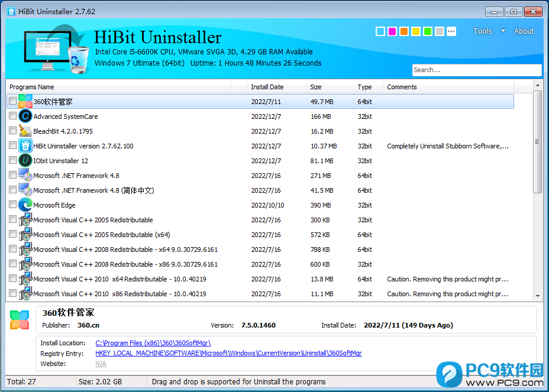The image size is (549, 392).
Task: Click the large 360软件管家 icon in details pane
Action: coord(20,319)
